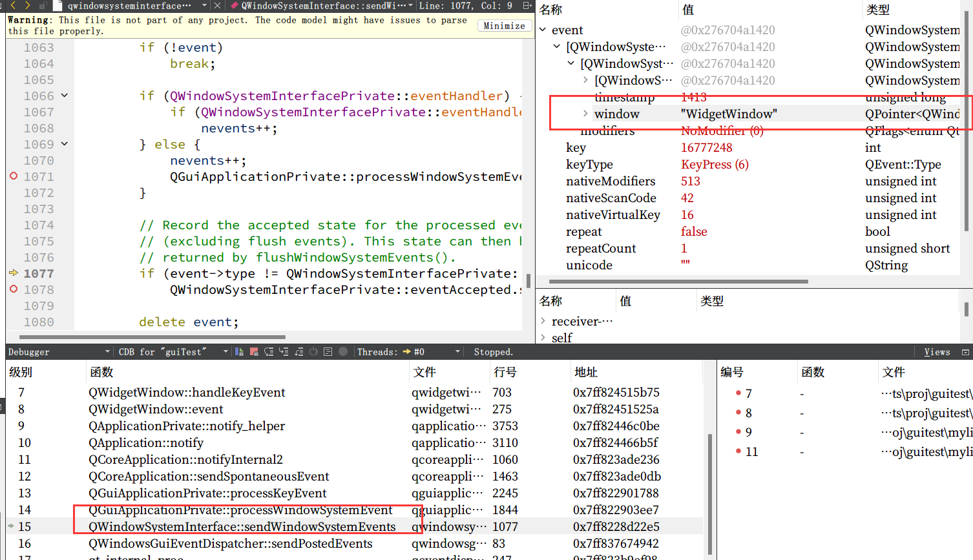This screenshot has width=973, height=560.
Task: Click the split editor icon
Action: (x=527, y=6)
